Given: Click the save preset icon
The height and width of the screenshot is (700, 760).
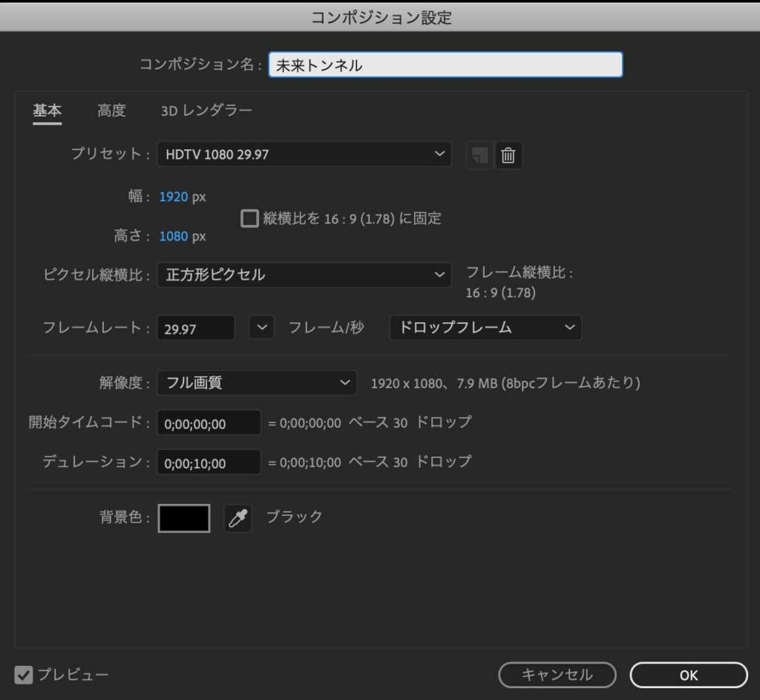Looking at the screenshot, I should [x=480, y=155].
